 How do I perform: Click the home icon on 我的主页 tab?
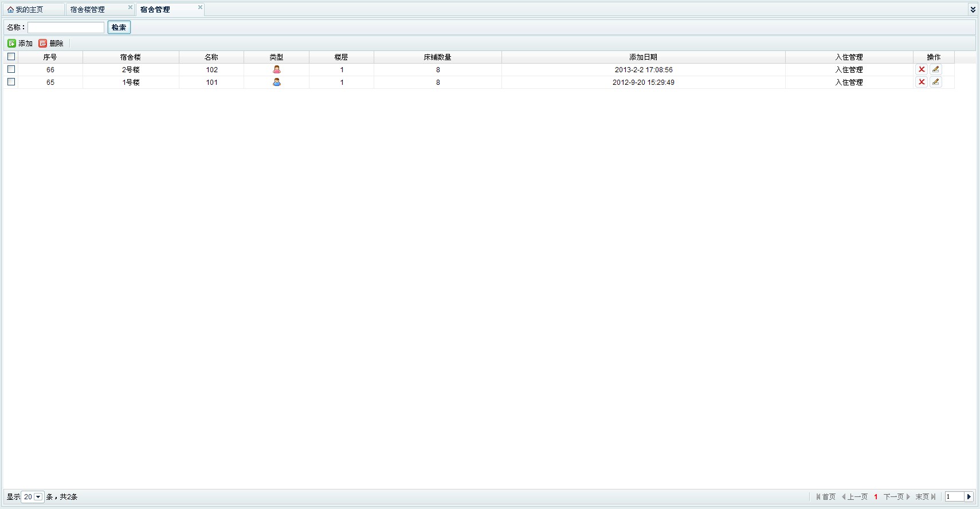10,10
